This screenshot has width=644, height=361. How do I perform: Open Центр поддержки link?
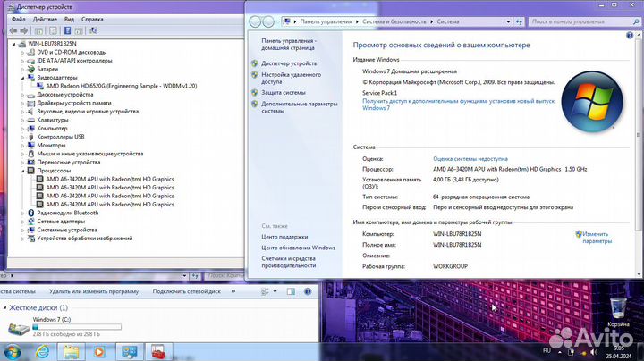pyautogui.click(x=284, y=237)
